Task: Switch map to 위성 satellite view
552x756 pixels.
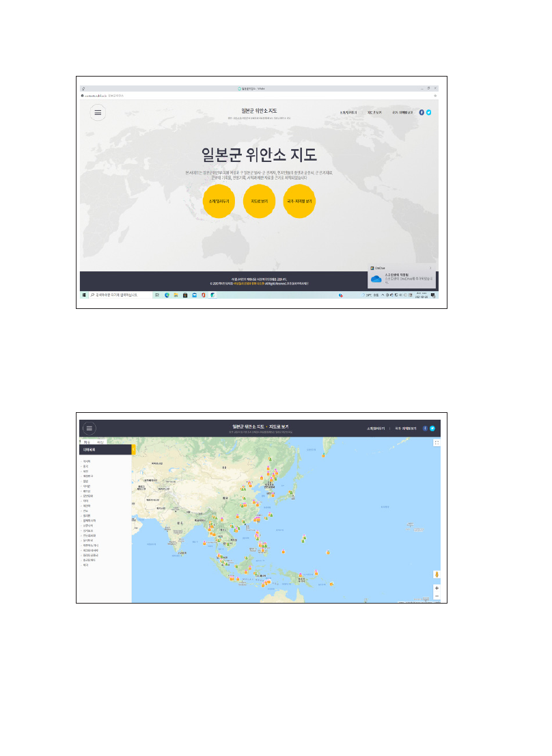Action: [100, 442]
